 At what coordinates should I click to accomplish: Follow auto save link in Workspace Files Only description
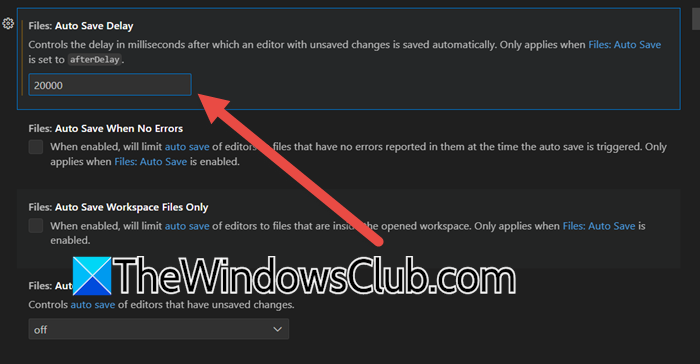tap(187, 226)
